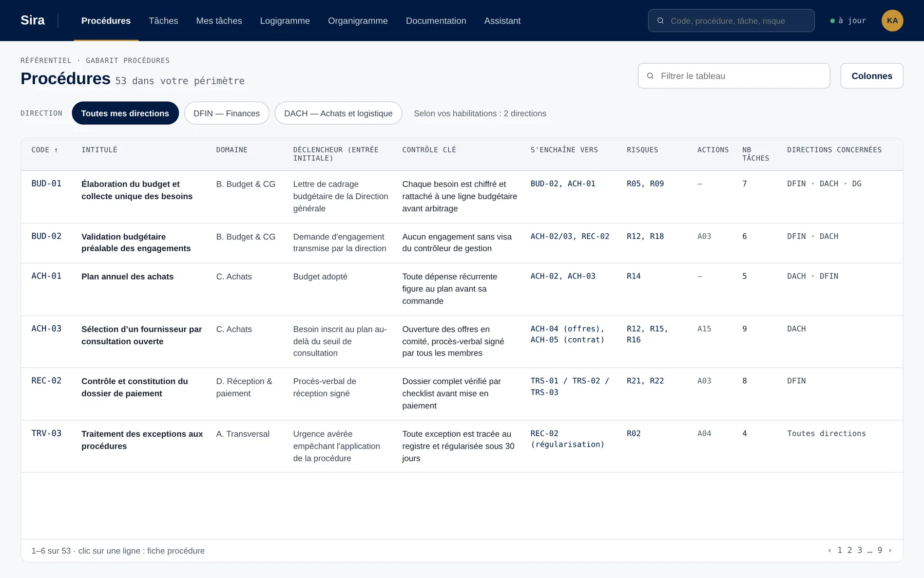924x578 pixels.
Task: Sort by the CODE column header
Action: 45,150
